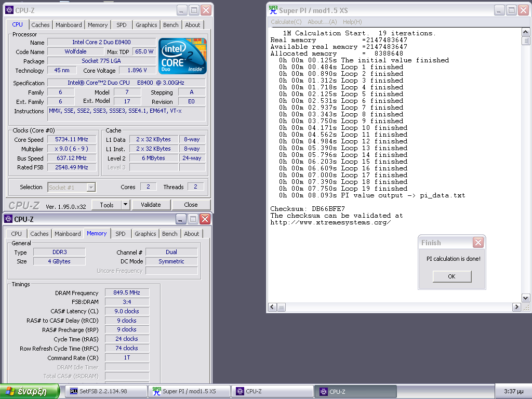Click the Name field Intel Core 2 Duo E8400
532x399 pixels.
[x=101, y=42]
